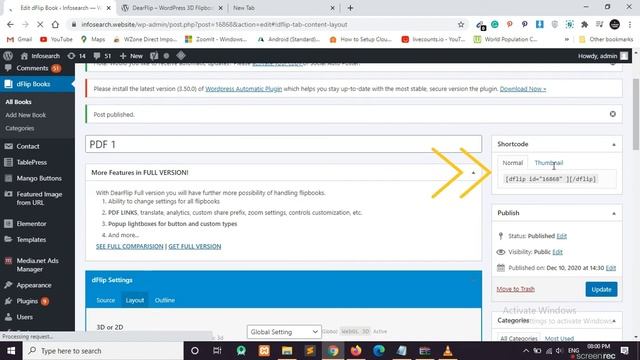Click the Move to Trash link
This screenshot has height=360, width=640.
tap(515, 289)
